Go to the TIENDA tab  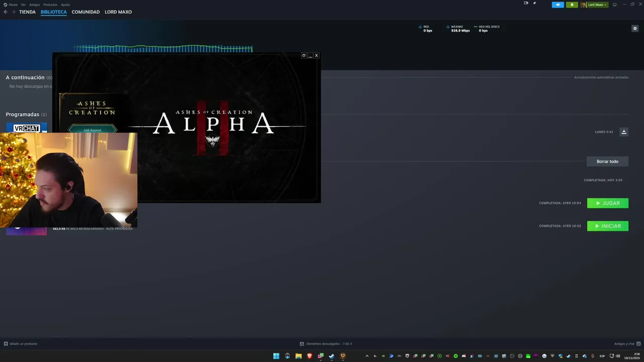click(27, 12)
